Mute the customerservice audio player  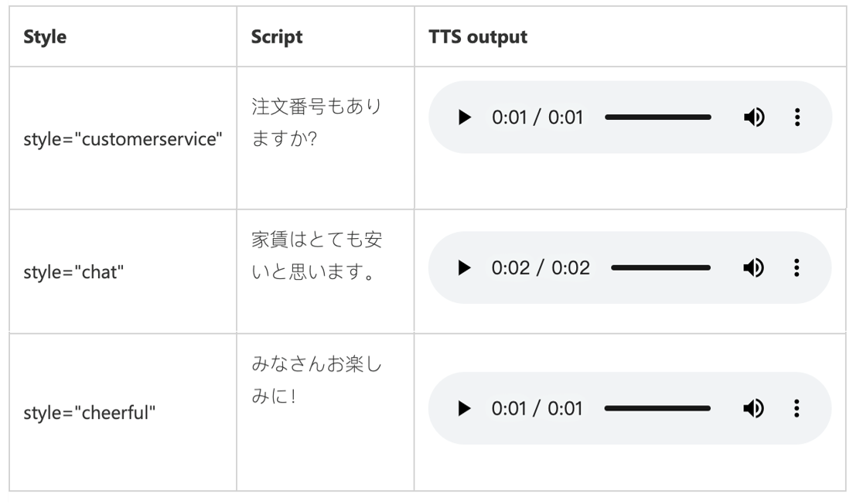[754, 117]
